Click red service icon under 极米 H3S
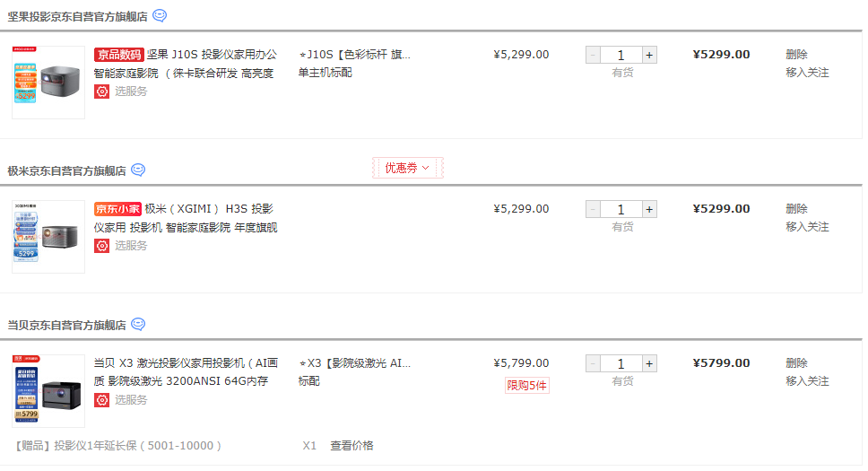Image resolution: width=868 pixels, height=471 pixels. pyautogui.click(x=102, y=246)
